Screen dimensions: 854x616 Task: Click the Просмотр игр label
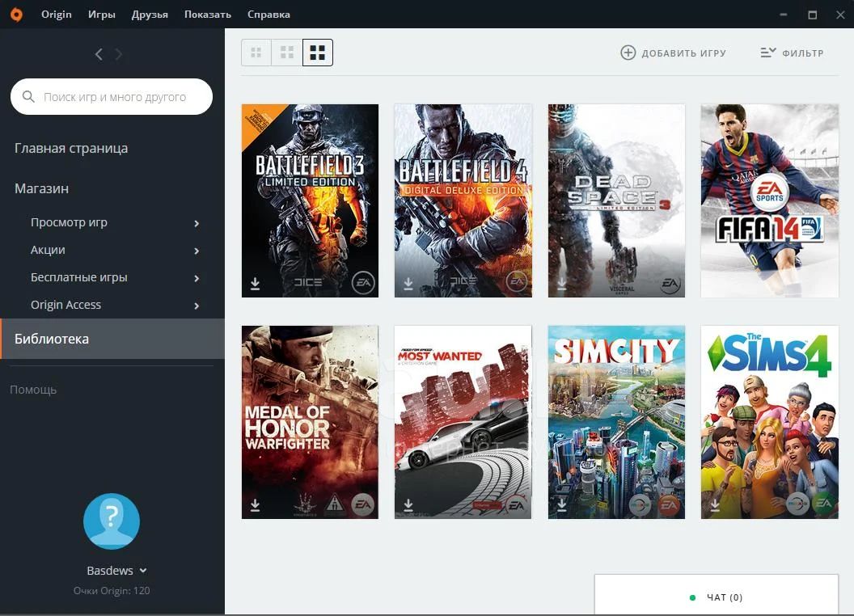[x=70, y=222]
